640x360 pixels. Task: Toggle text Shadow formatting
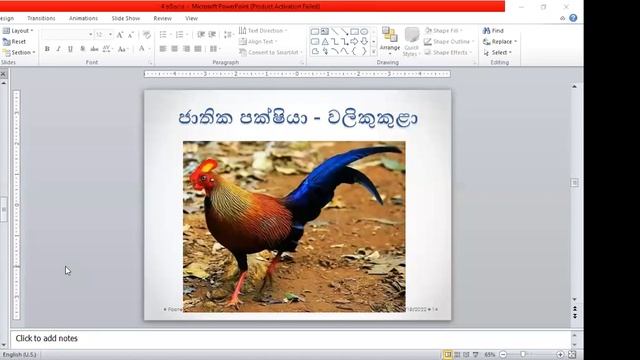coord(82,49)
